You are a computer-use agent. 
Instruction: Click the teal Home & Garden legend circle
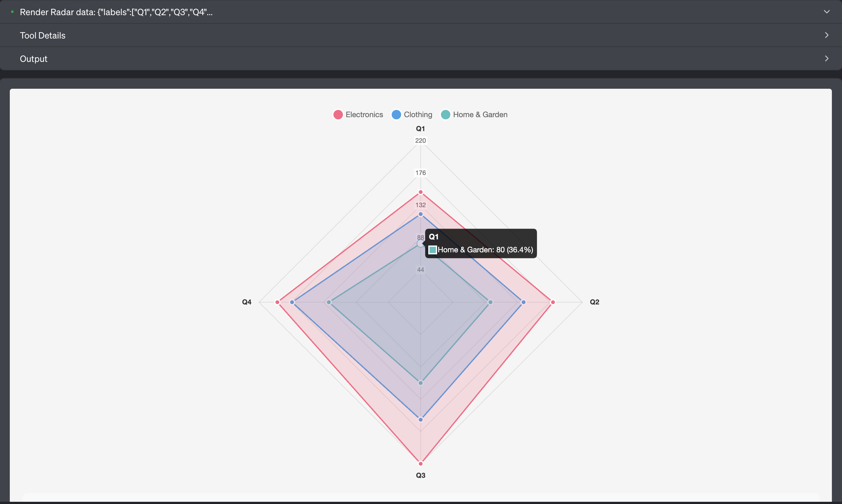(445, 115)
